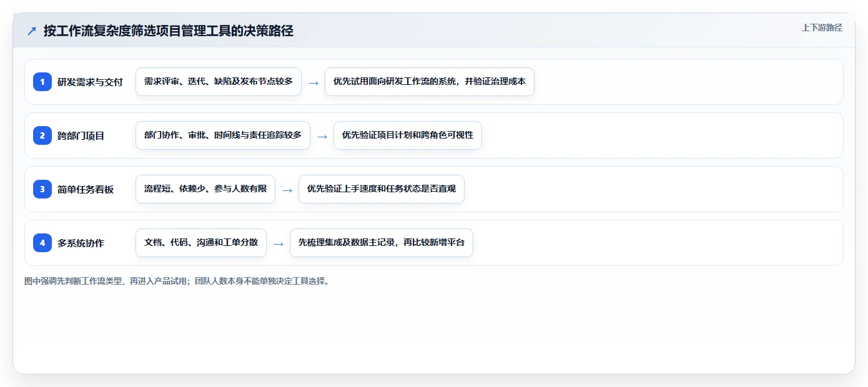This screenshot has height=387, width=868.
Task: Select the 需求评审、迭代、缺陷及发布节点较多 box
Action: [x=219, y=82]
